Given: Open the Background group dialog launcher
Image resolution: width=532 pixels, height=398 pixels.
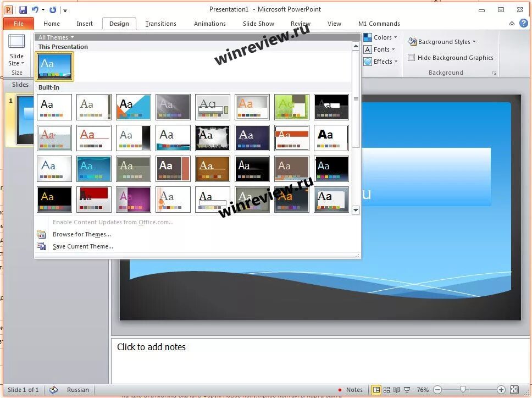Looking at the screenshot, I should pos(494,73).
